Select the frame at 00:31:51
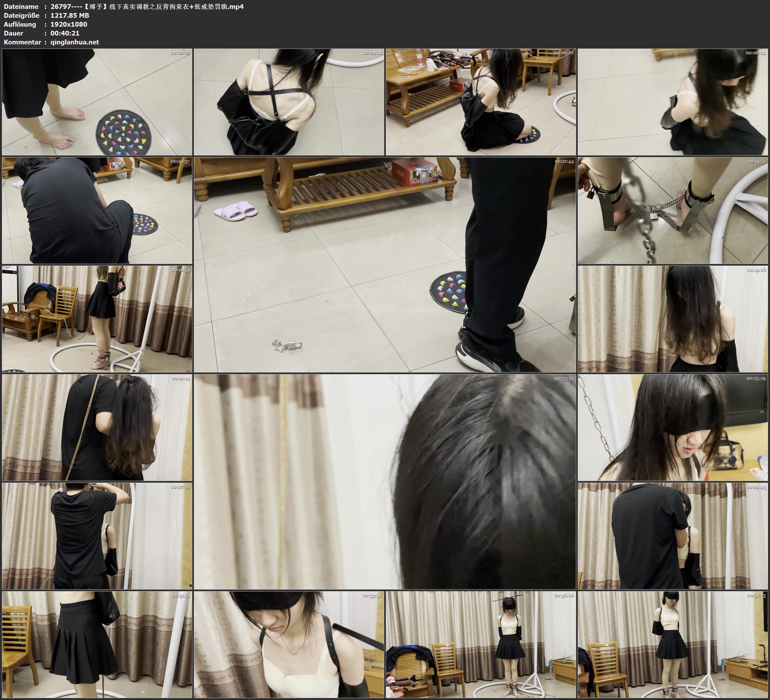The height and width of the screenshot is (700, 770). pos(97,644)
